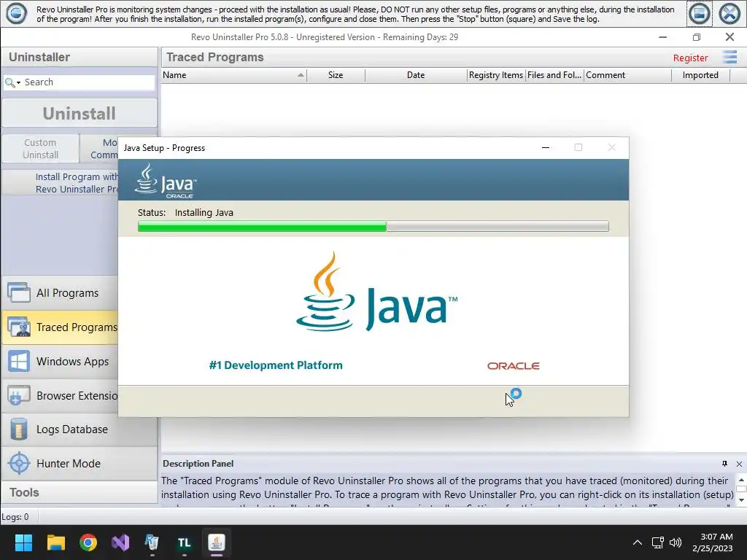This screenshot has height=560, width=747.
Task: Sort by the Comment column header
Action: point(627,75)
